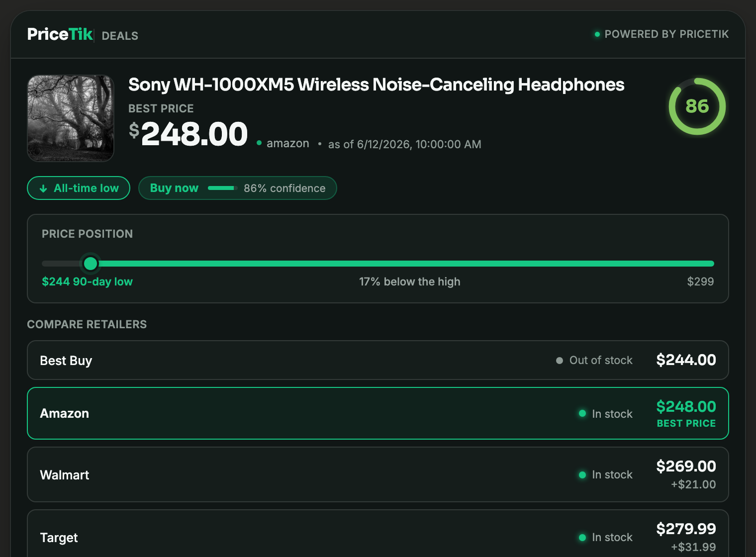Click the Sony WH-1000XM5 product title

click(x=376, y=85)
